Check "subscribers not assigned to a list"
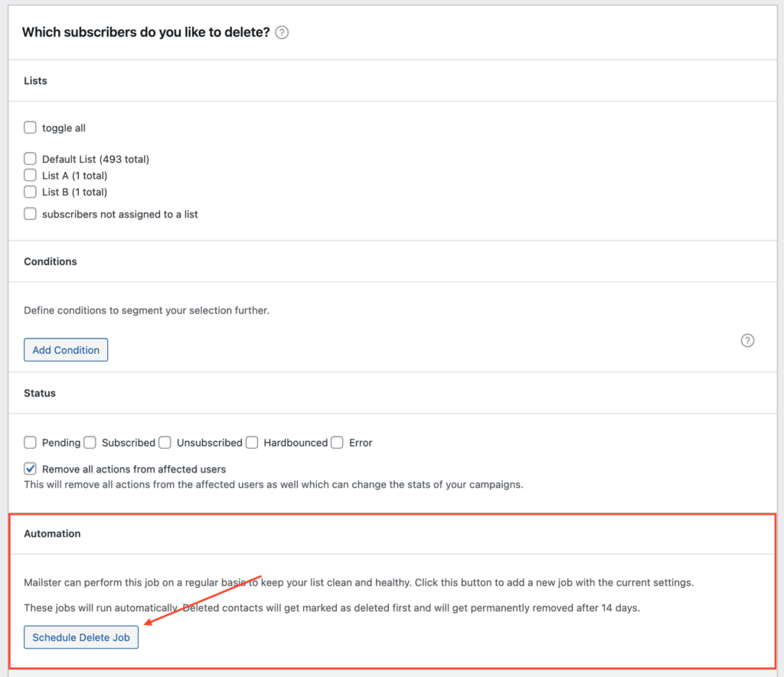784x677 pixels. pyautogui.click(x=31, y=214)
